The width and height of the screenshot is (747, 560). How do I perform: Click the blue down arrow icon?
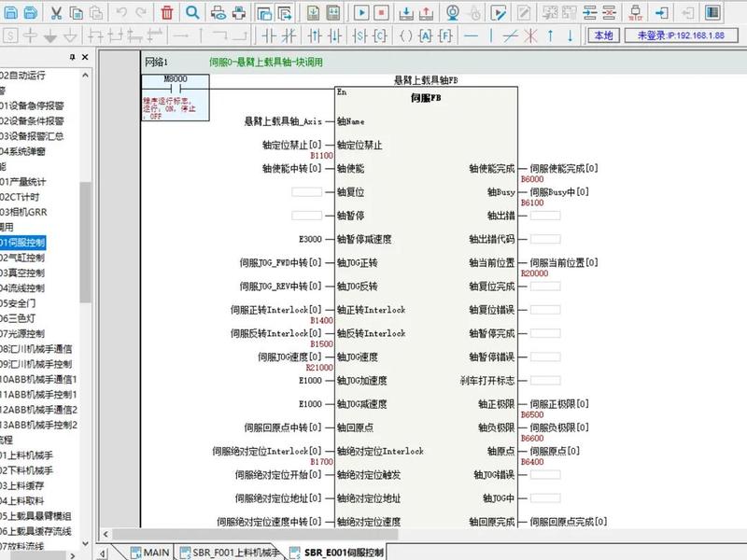570,35
